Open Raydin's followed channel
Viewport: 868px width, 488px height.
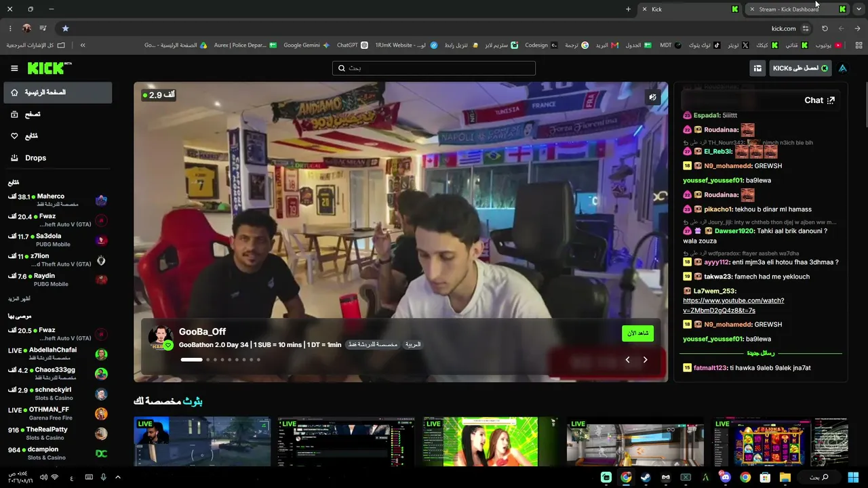[x=58, y=279]
